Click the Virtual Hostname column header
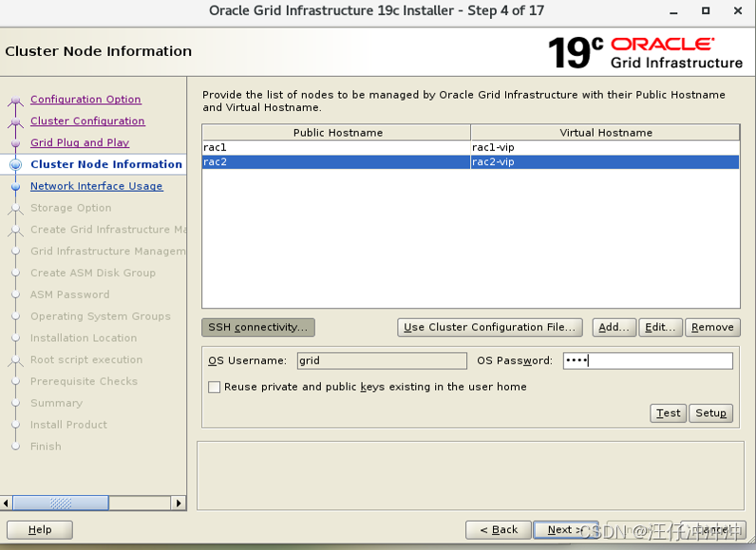Viewport: 756px width, 550px height. pyautogui.click(x=606, y=133)
